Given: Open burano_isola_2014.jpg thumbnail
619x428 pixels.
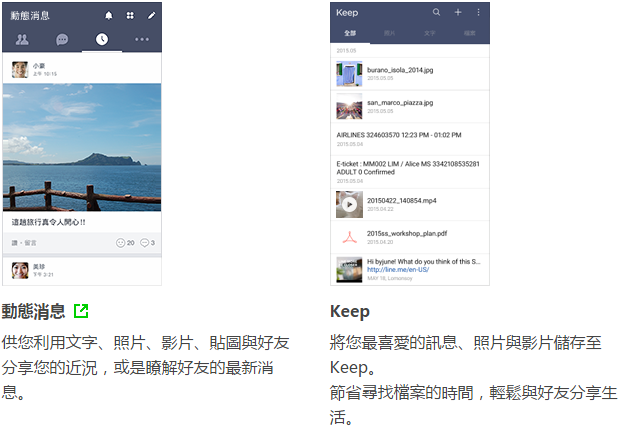Looking at the screenshot, I should tap(349, 74).
